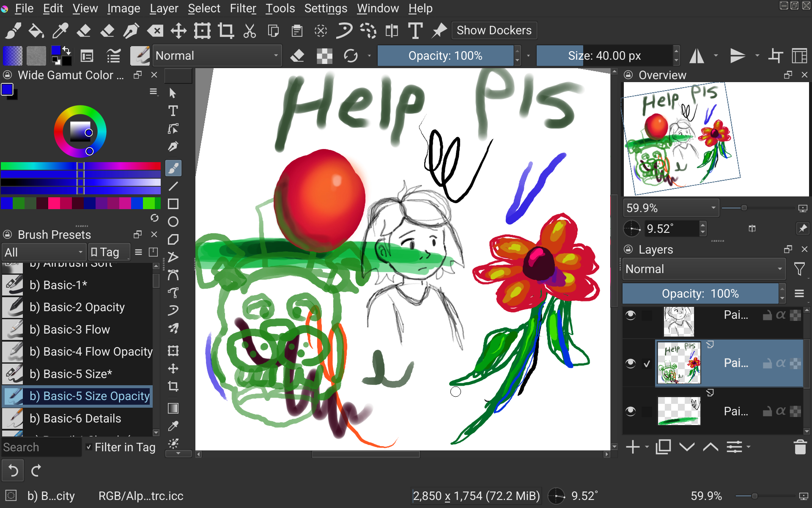This screenshot has width=812, height=508.
Task: Toggle the Filter in Tag checkbox
Action: (x=88, y=447)
